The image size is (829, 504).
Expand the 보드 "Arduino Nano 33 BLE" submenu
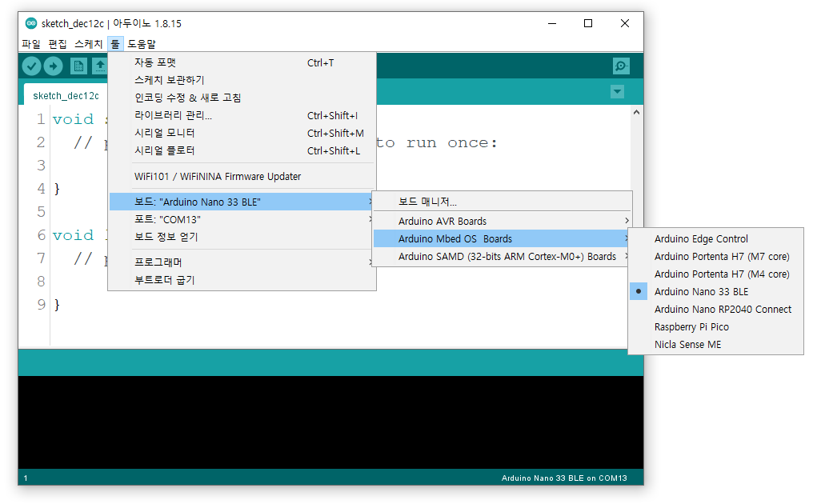coord(242,202)
